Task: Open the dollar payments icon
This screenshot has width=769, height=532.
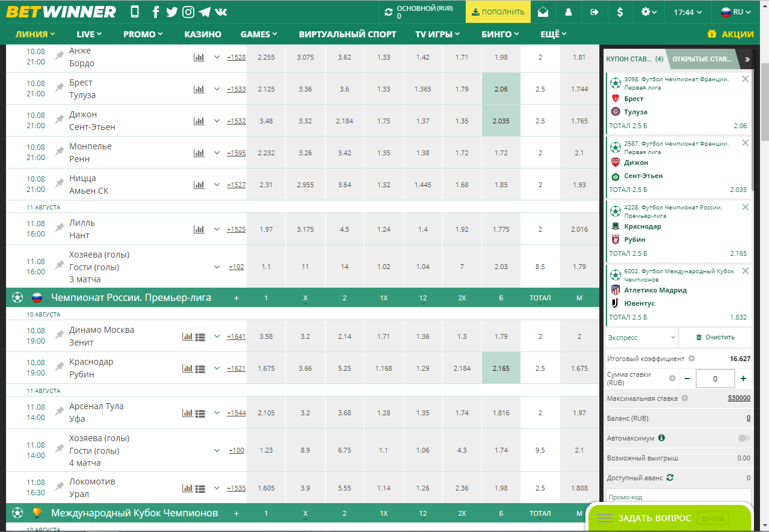Action: click(x=620, y=12)
